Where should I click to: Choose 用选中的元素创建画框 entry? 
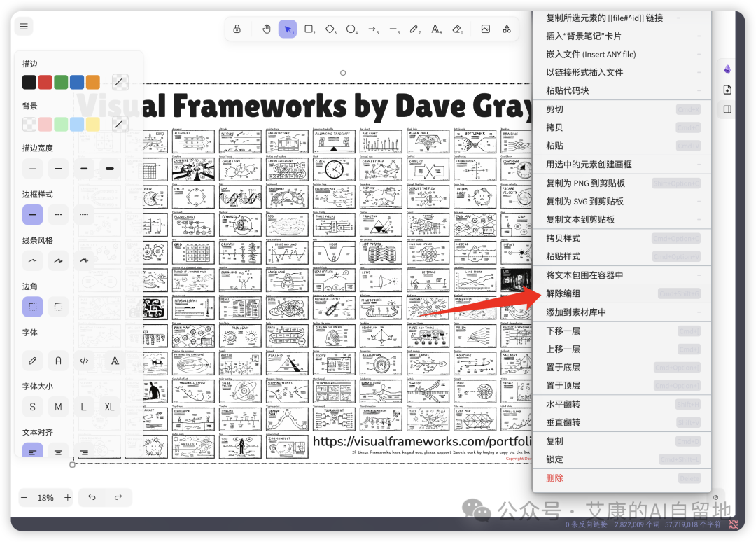click(x=622, y=165)
